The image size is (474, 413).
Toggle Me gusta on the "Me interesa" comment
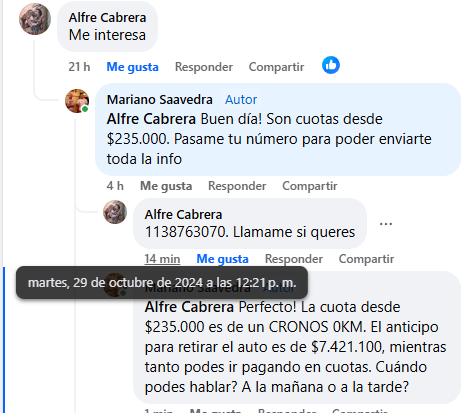tap(132, 67)
